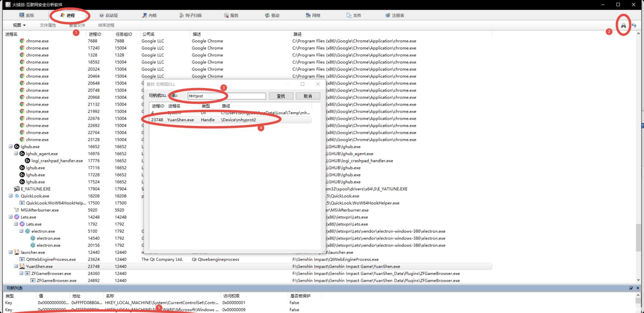Screen dimensions: 644x313
Task: Click the process list vertical scrollbar thumb
Action: [638, 237]
